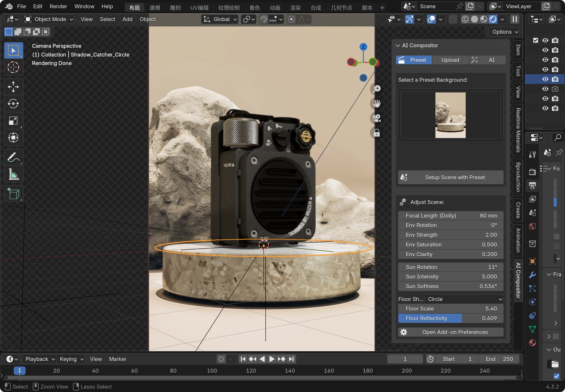The image size is (565, 392).
Task: Open the Playback dropdown in timeline
Action: (40, 359)
